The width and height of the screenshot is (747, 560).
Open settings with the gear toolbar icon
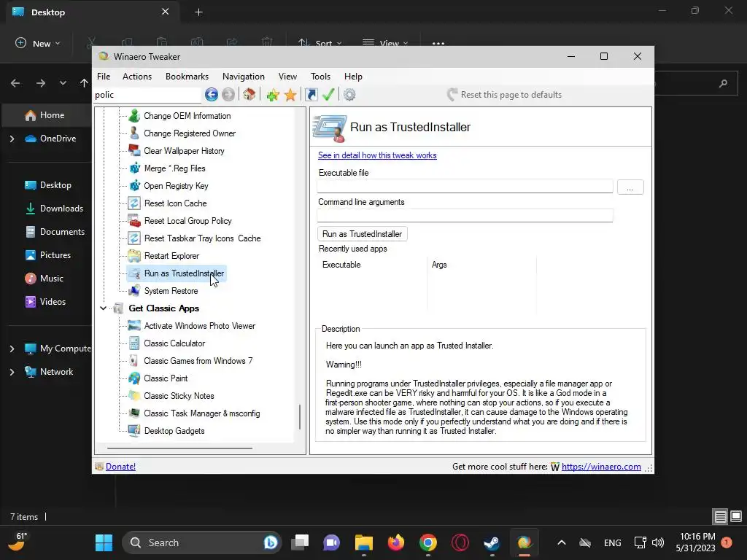pos(349,95)
